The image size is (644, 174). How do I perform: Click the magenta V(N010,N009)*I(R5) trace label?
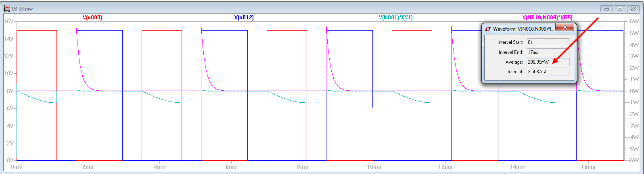click(547, 17)
